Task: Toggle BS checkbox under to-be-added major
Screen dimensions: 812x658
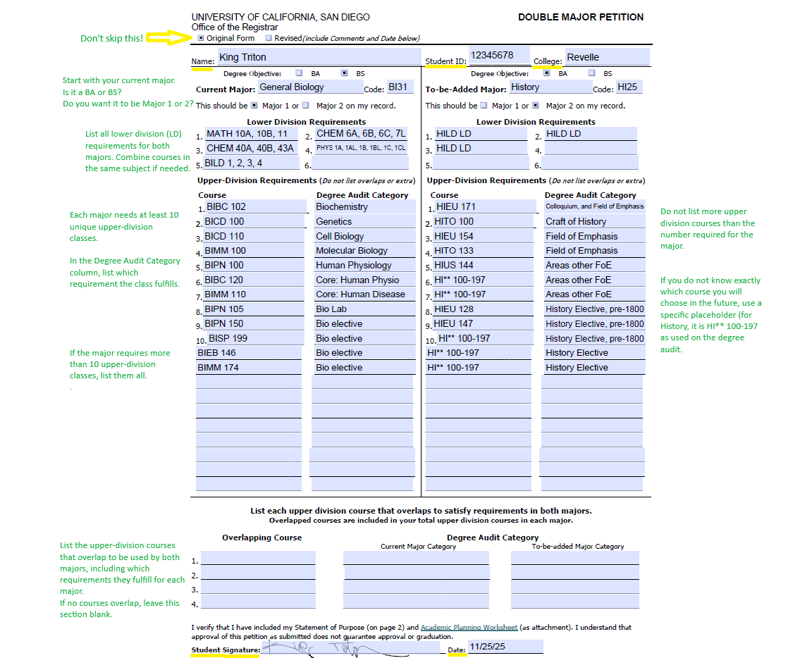Action: [591, 73]
